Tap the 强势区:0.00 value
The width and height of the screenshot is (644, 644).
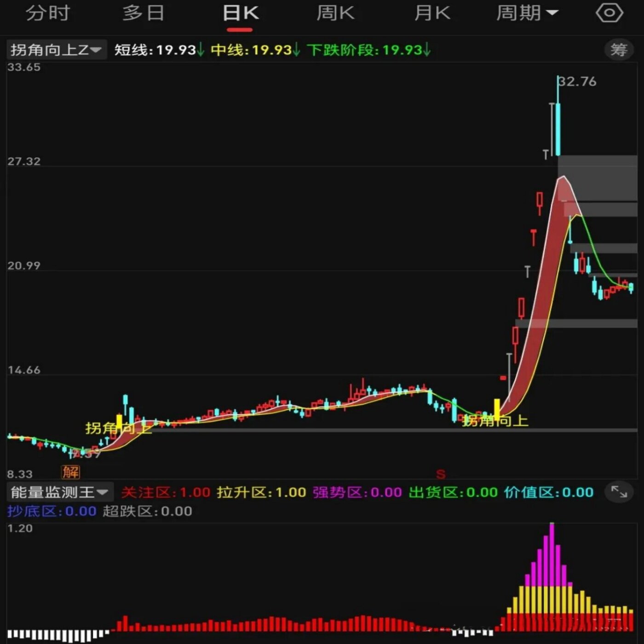click(x=357, y=492)
